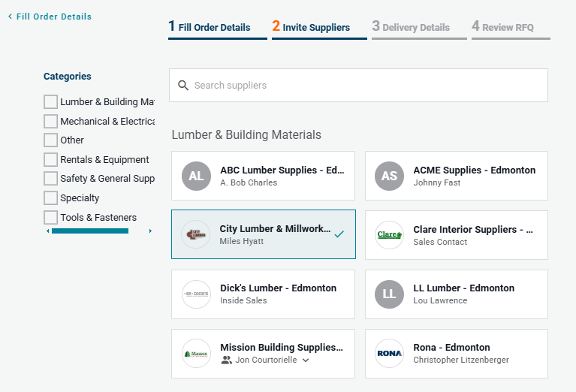Image resolution: width=576 pixels, height=392 pixels.
Task: Click the LL avatar for LL Lumber
Action: pyautogui.click(x=389, y=294)
